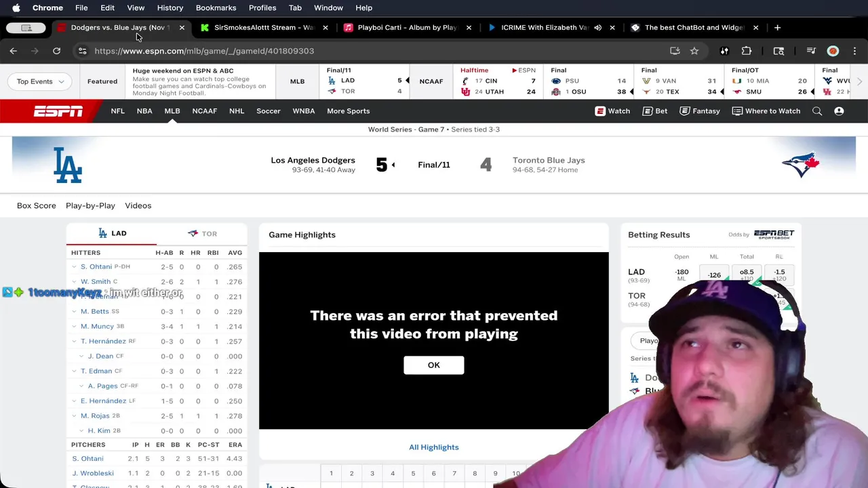Click the Los Angeles Dodgers logo
The width and height of the screenshot is (868, 488).
[x=68, y=165]
